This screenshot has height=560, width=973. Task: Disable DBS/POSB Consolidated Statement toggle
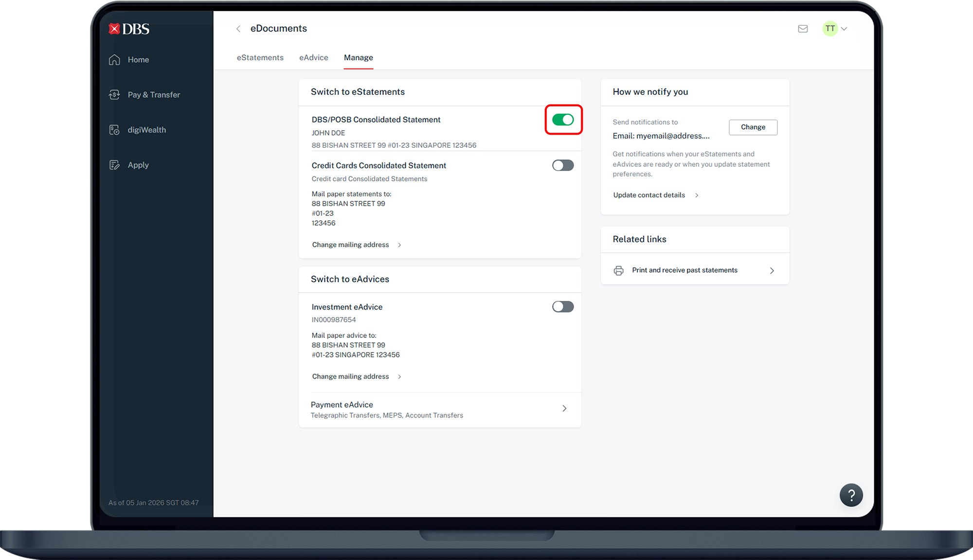[563, 120]
